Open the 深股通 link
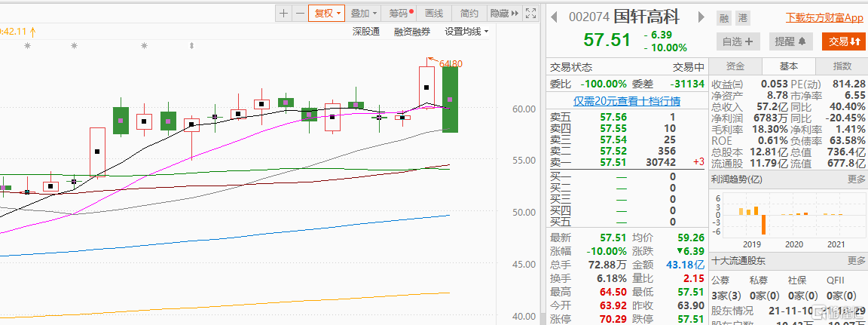This screenshot has width=868, height=325. (366, 32)
